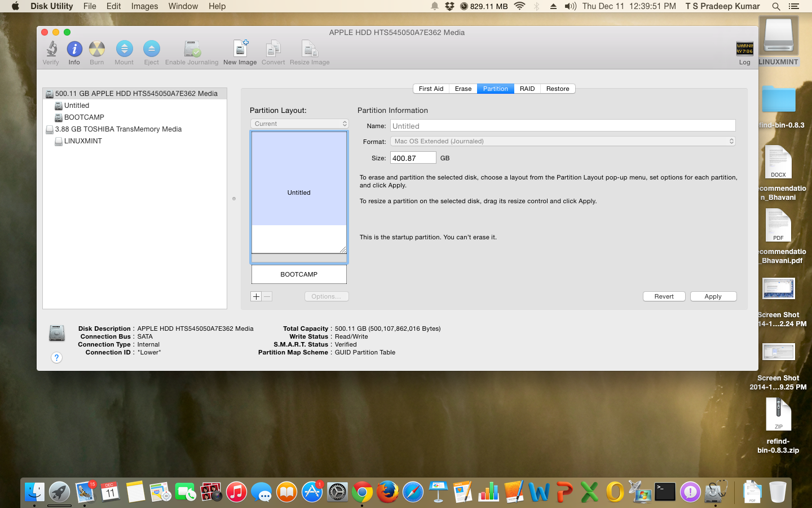
Task: Open the Trash in the Dock
Action: [777, 492]
